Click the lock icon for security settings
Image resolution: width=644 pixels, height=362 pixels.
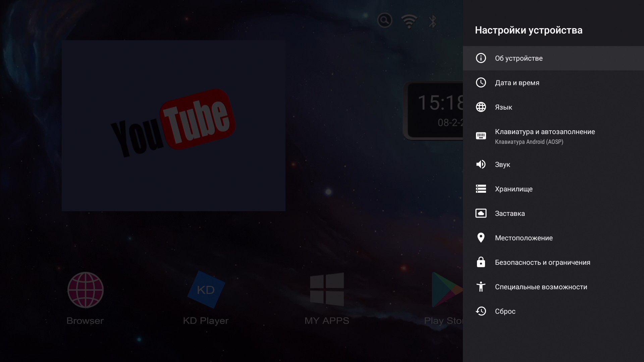[x=481, y=262]
